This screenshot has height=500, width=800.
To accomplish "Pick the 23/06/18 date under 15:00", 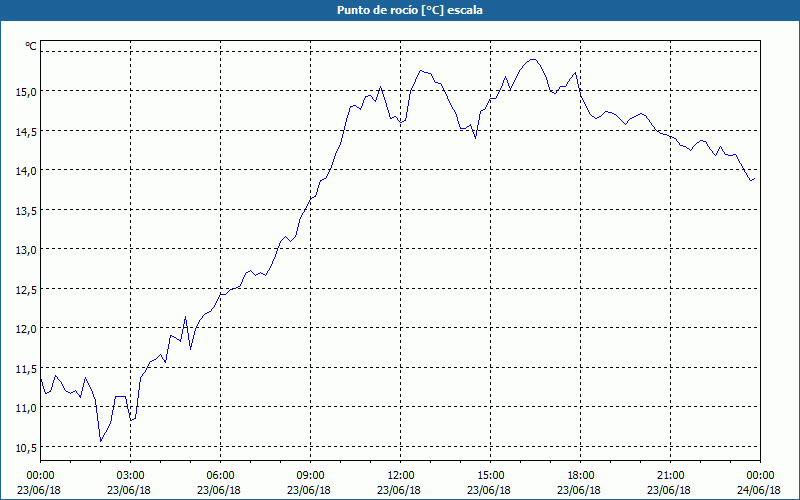I will pyautogui.click(x=489, y=490).
